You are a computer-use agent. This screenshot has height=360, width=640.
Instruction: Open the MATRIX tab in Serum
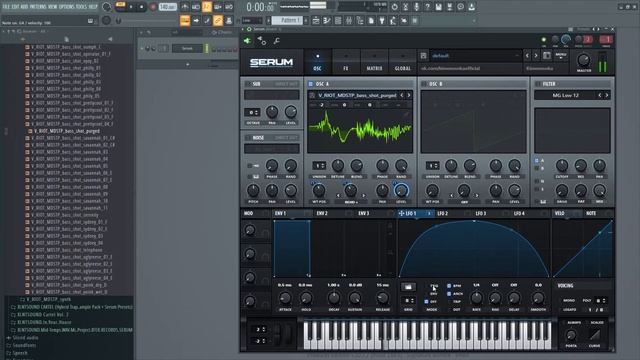click(x=374, y=61)
